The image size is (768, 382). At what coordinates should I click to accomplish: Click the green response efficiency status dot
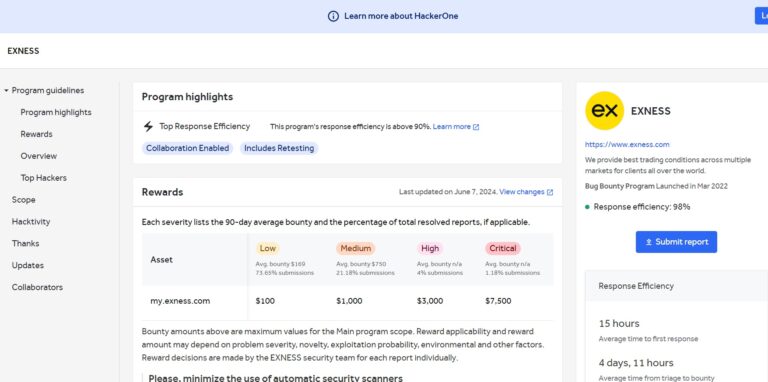click(x=587, y=207)
